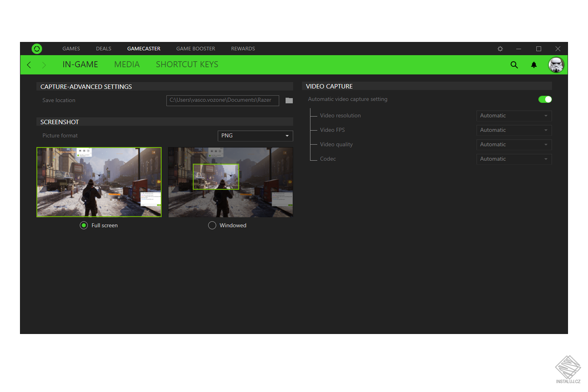Open the PNG picture format dropdown
Image resolution: width=588 pixels, height=392 pixels.
(255, 136)
